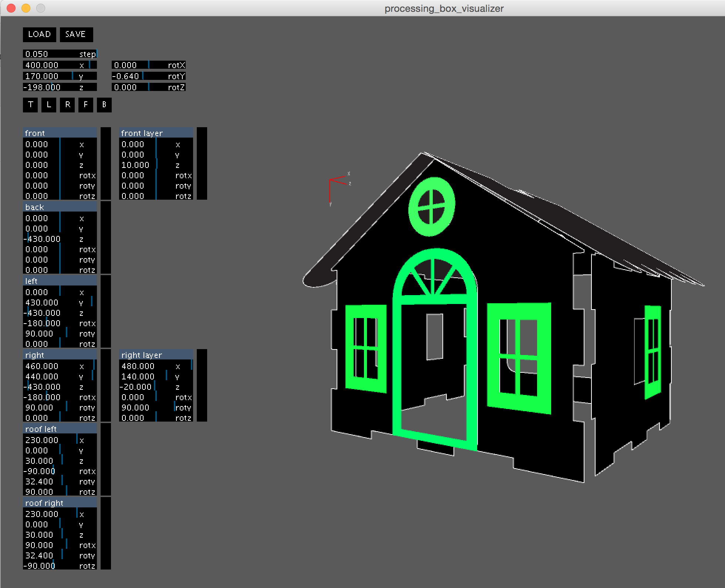Click the global y slider showing 170.000
This screenshot has height=588, width=725.
tap(60, 76)
